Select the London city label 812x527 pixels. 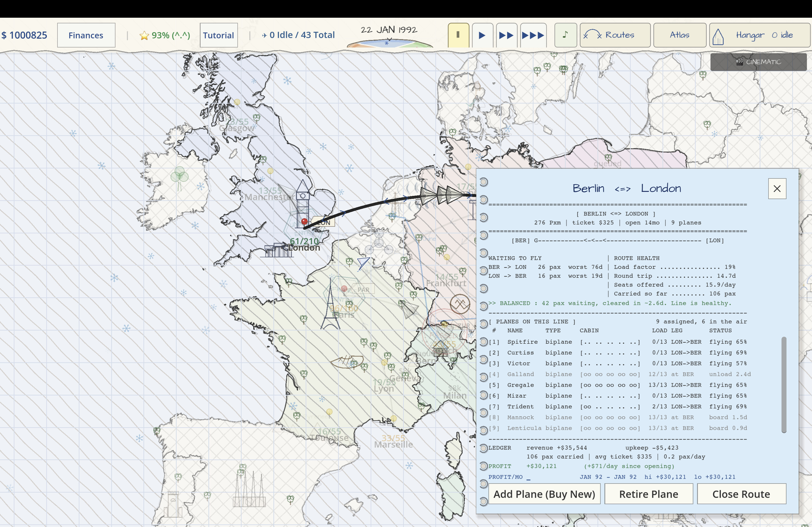click(x=304, y=247)
